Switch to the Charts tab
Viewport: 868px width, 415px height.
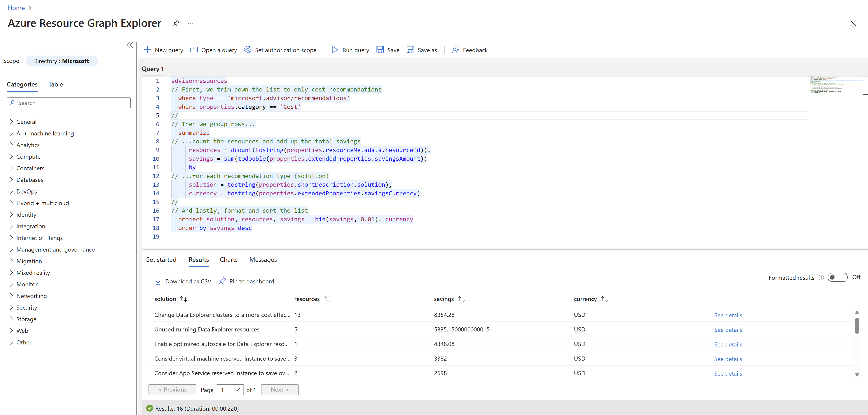[x=228, y=260]
